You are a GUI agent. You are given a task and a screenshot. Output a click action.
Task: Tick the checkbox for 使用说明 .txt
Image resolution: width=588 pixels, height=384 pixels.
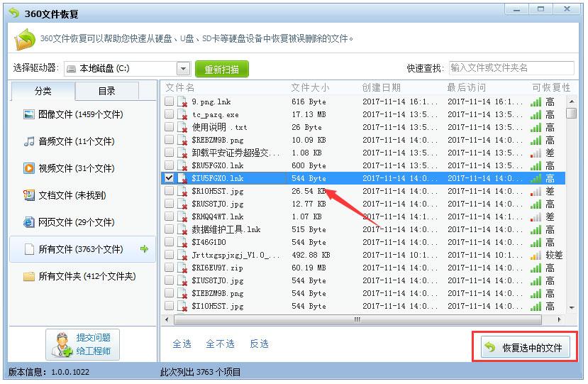coord(169,127)
